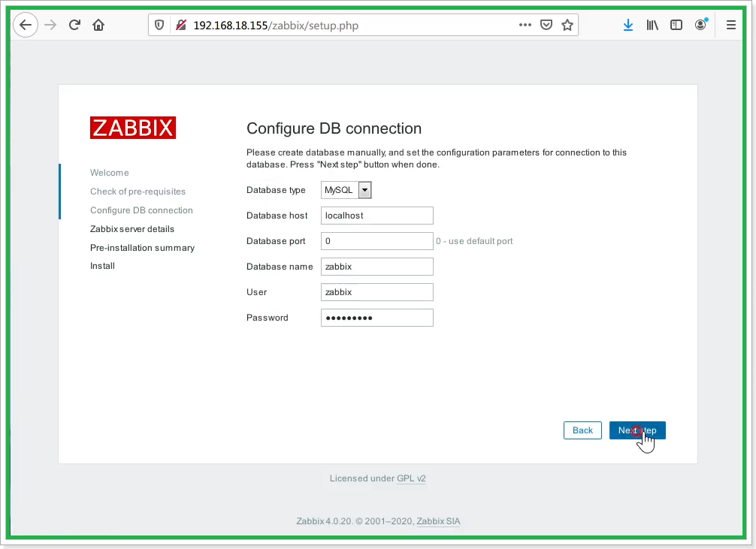The width and height of the screenshot is (756, 549).
Task: Click the ZABBIX logo
Action: coord(133,128)
